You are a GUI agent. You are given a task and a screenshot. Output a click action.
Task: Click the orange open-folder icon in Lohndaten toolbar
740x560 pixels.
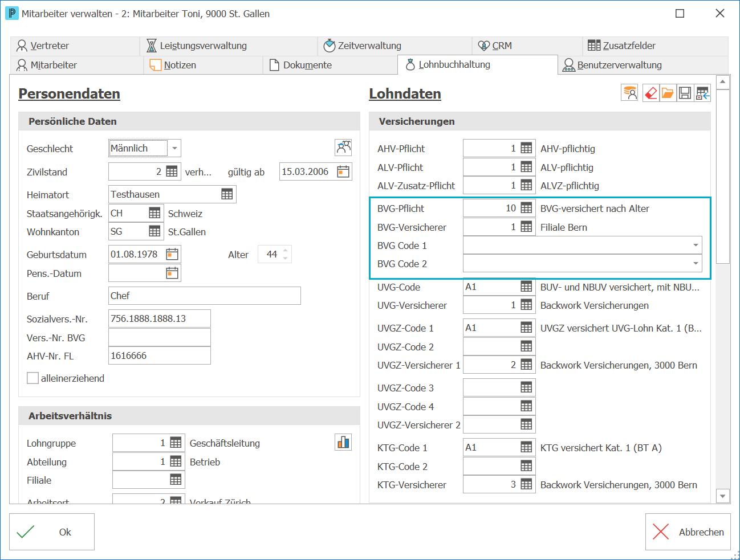[x=668, y=93]
